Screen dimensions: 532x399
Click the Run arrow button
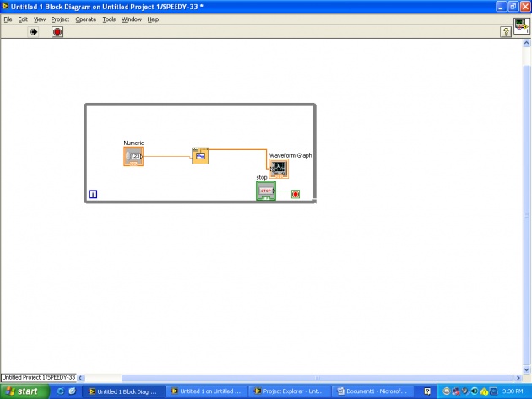(33, 32)
